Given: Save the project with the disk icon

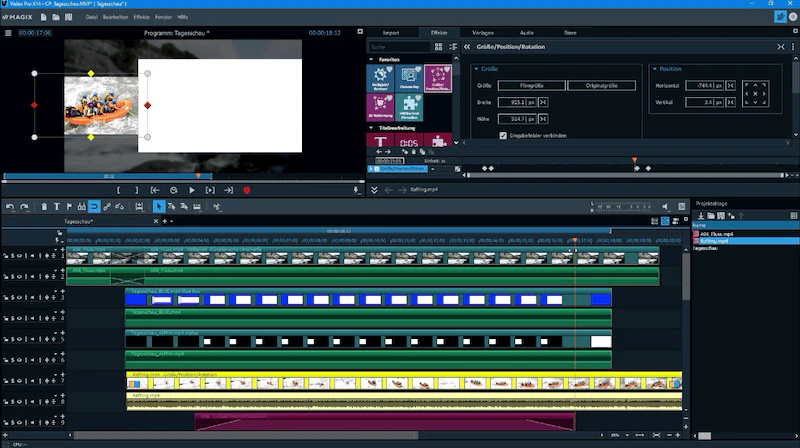Looking at the screenshot, I should click(x=68, y=17).
